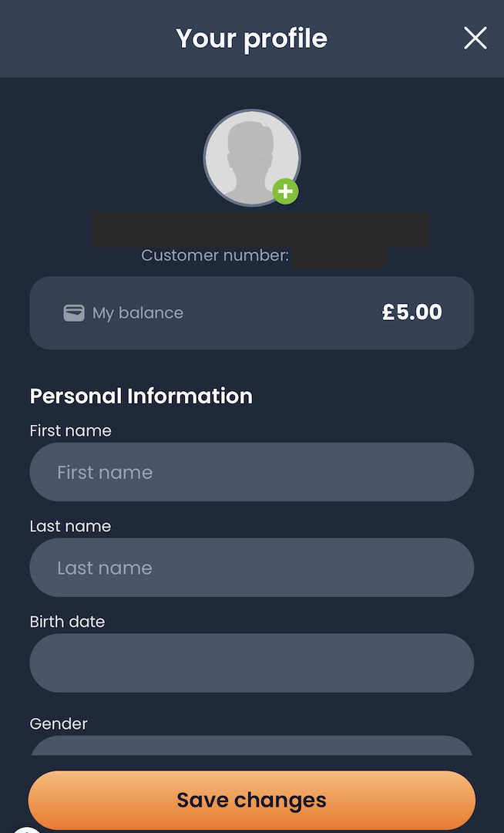Click the Last name field label
The image size is (504, 833).
click(71, 526)
